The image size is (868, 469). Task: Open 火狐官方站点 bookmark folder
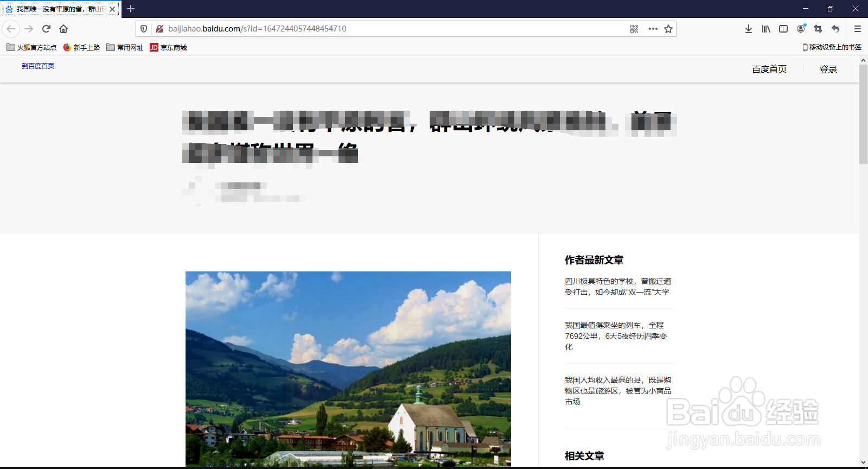(x=31, y=48)
